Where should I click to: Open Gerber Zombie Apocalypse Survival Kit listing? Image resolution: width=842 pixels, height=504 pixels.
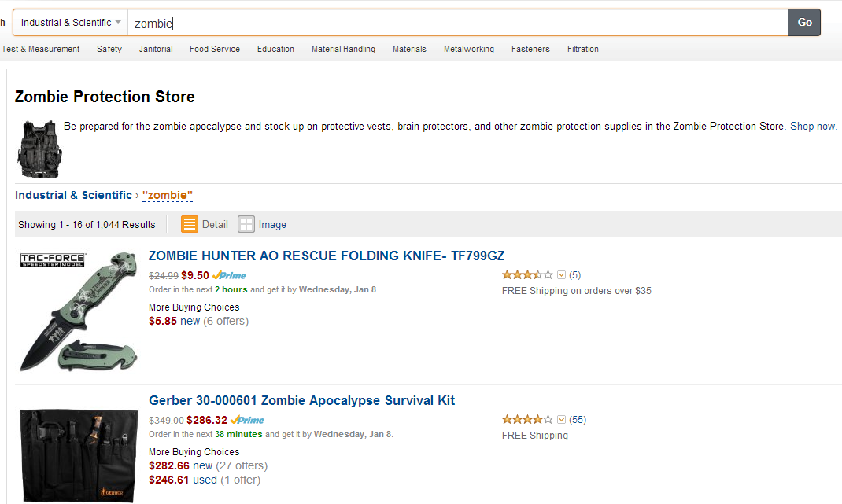point(302,400)
